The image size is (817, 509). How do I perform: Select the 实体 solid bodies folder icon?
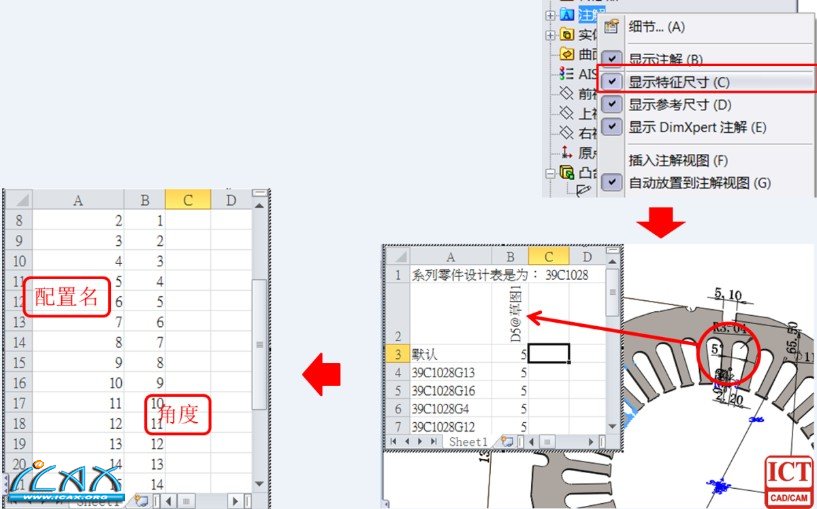(x=567, y=34)
